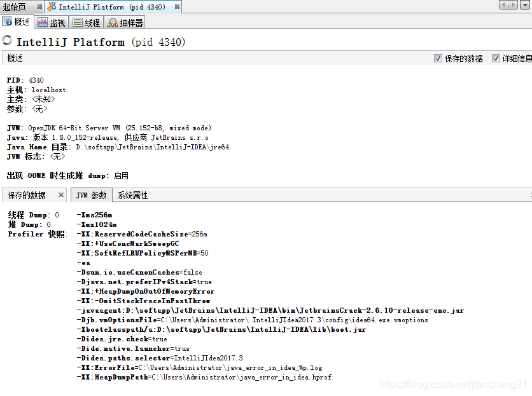This screenshot has width=532, height=396.
Task: Click the -OmitStackTraceInFastThrow line
Action: pos(143,301)
